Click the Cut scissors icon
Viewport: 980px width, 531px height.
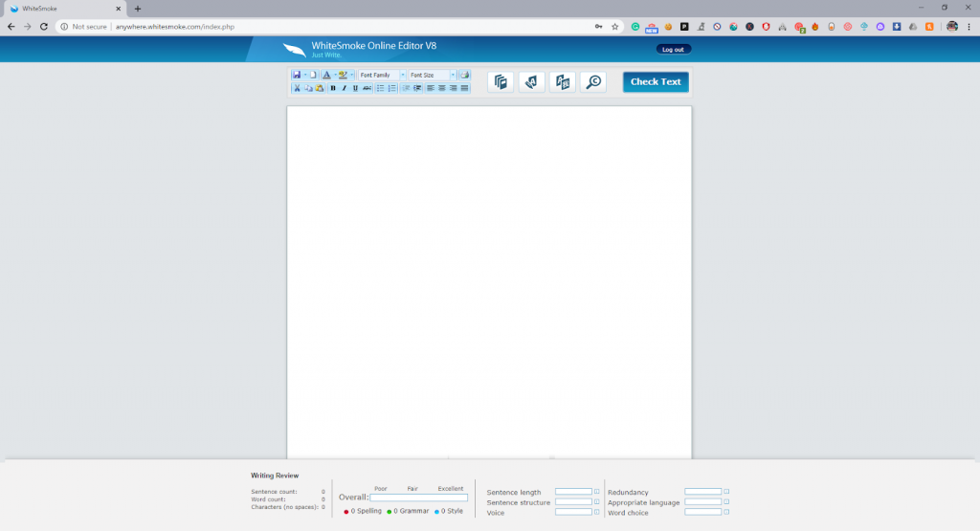pos(297,88)
